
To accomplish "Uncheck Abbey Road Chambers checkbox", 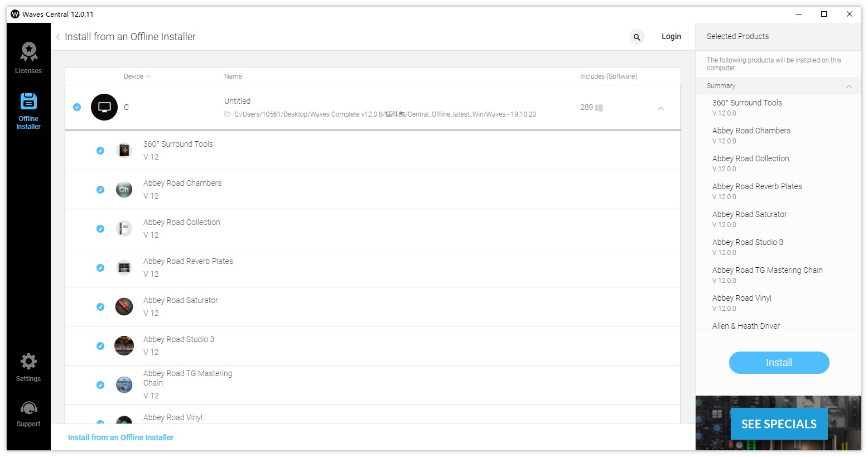I will (x=100, y=189).
